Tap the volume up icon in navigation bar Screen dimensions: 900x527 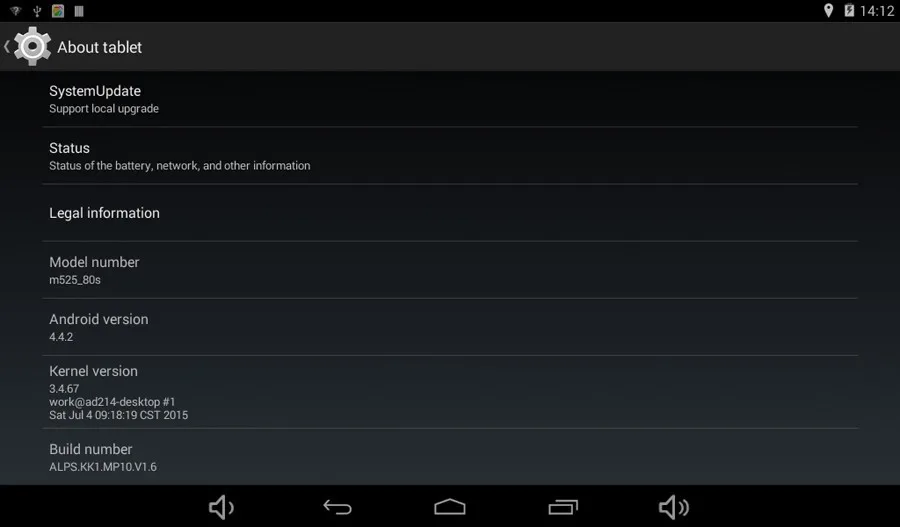[x=674, y=507]
